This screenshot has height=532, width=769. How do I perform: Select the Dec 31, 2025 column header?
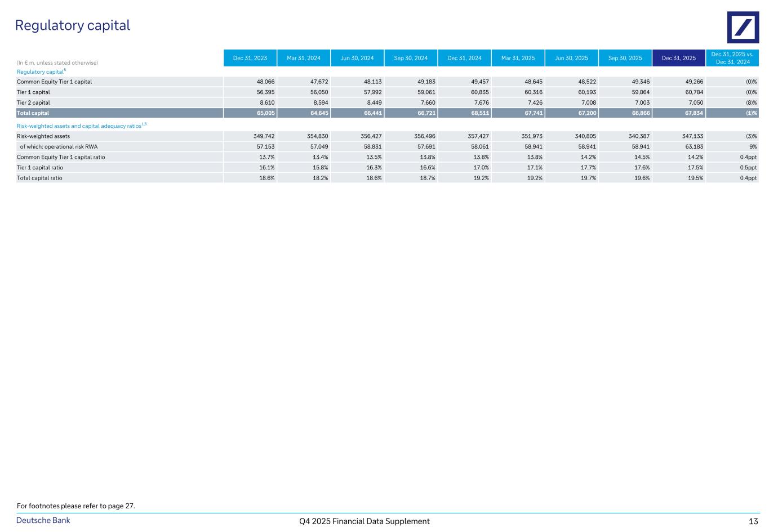click(x=678, y=58)
